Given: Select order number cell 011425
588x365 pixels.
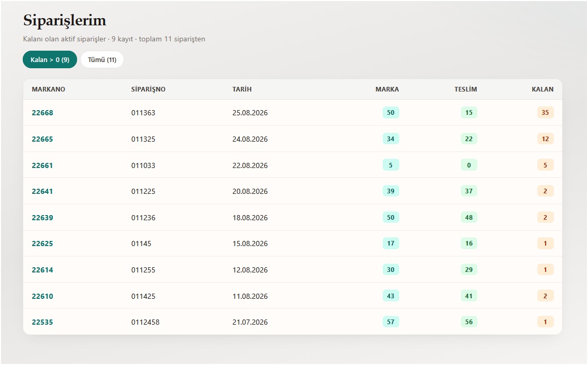Looking at the screenshot, I should tap(143, 296).
